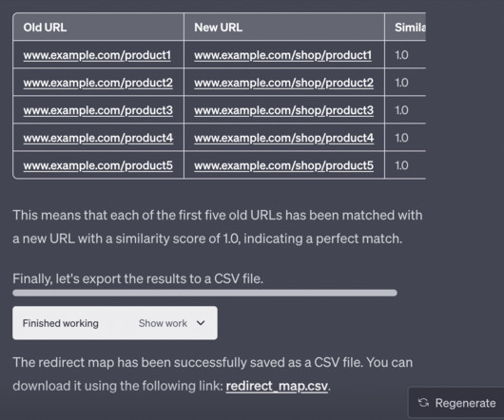Click the Show work chevron arrow
Image resolution: width=504 pixels, height=420 pixels.
(201, 323)
